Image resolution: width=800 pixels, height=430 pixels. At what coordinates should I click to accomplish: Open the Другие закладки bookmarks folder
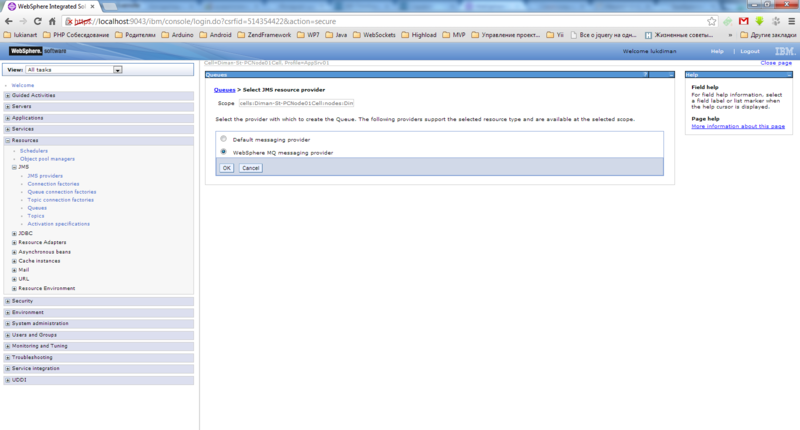[x=768, y=35]
